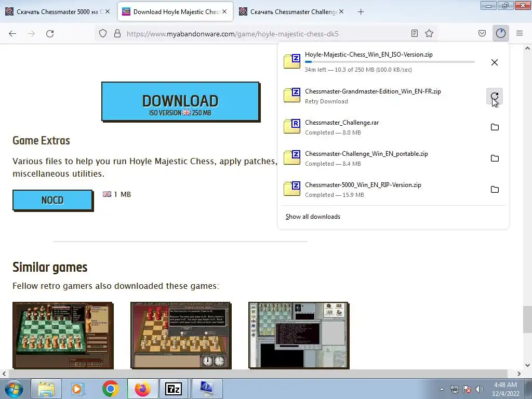Click the NOCD download button
The width and height of the screenshot is (532, 399).
coord(52,200)
